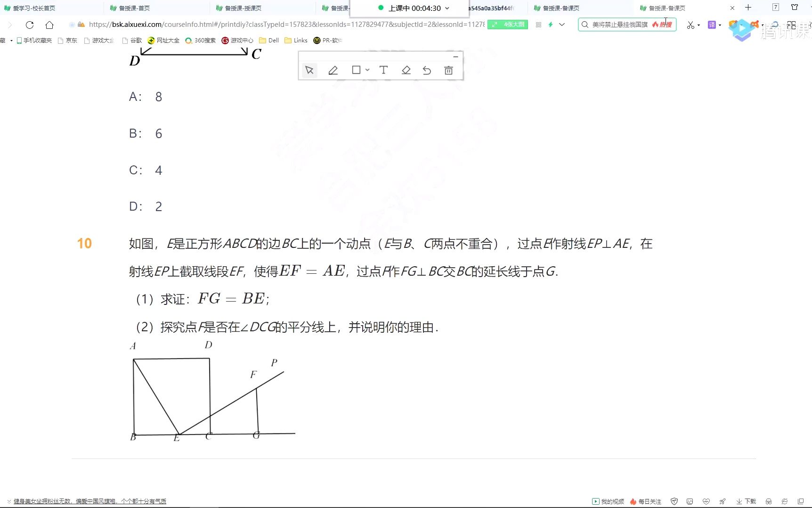Open the 下载 downloads manager
The width and height of the screenshot is (812, 508).
pos(746,501)
